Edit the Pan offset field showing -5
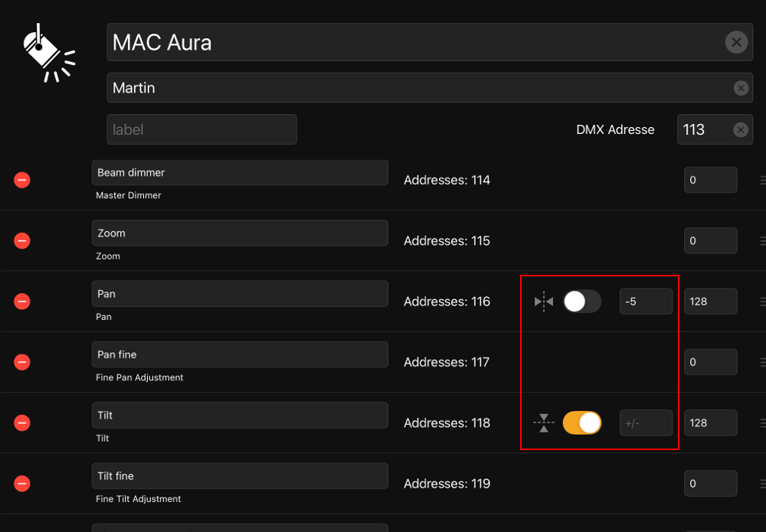 point(646,302)
